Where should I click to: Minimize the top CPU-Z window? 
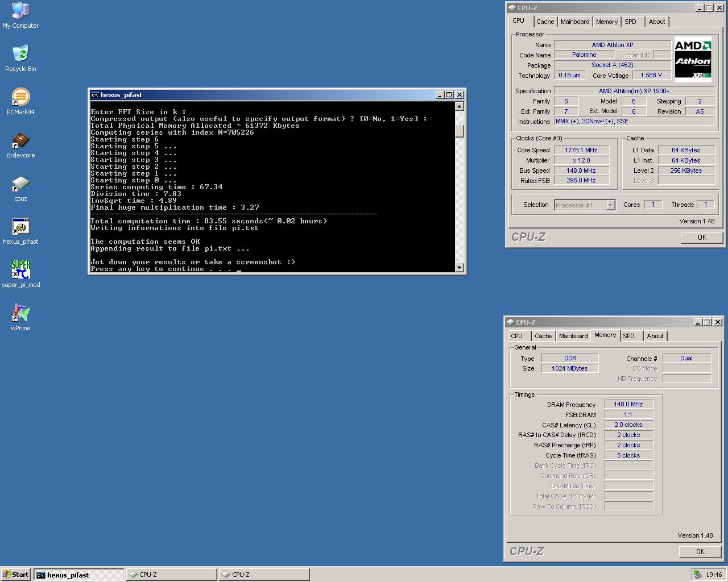tap(700, 8)
